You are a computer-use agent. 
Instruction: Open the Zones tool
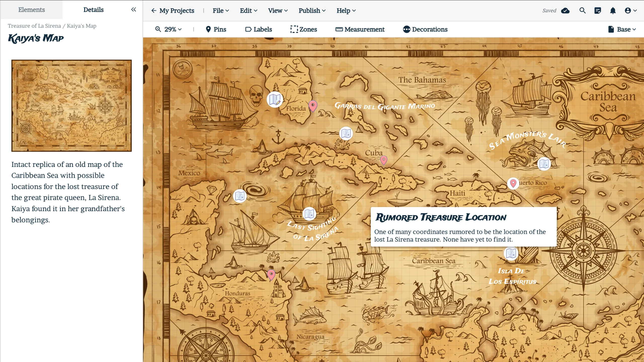pyautogui.click(x=304, y=29)
